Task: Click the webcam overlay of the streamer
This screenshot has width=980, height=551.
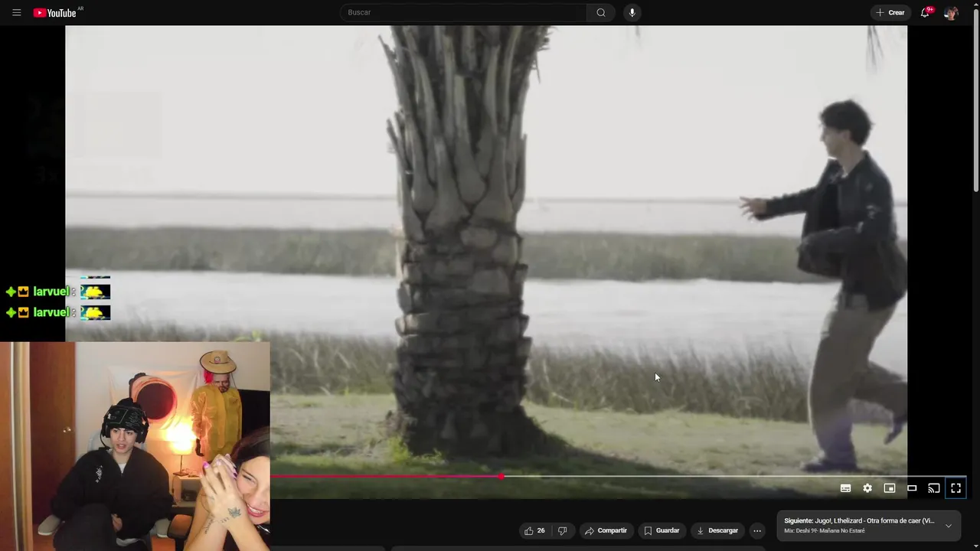Action: point(135,446)
